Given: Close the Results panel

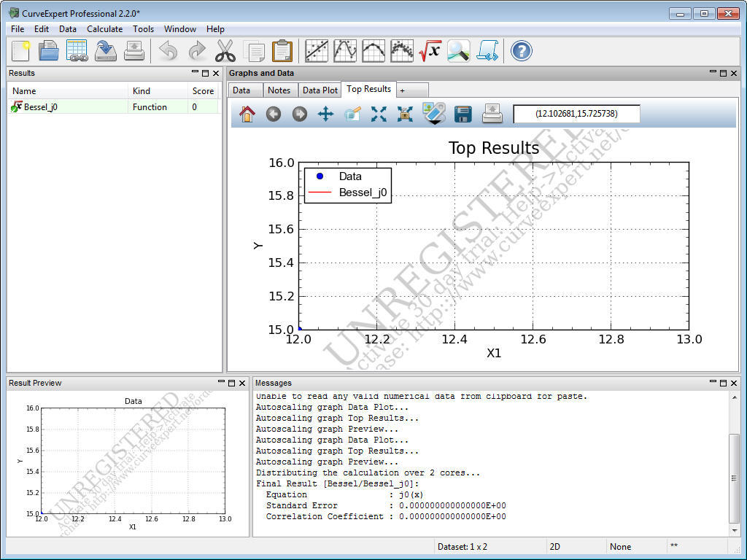Looking at the screenshot, I should click(x=216, y=73).
